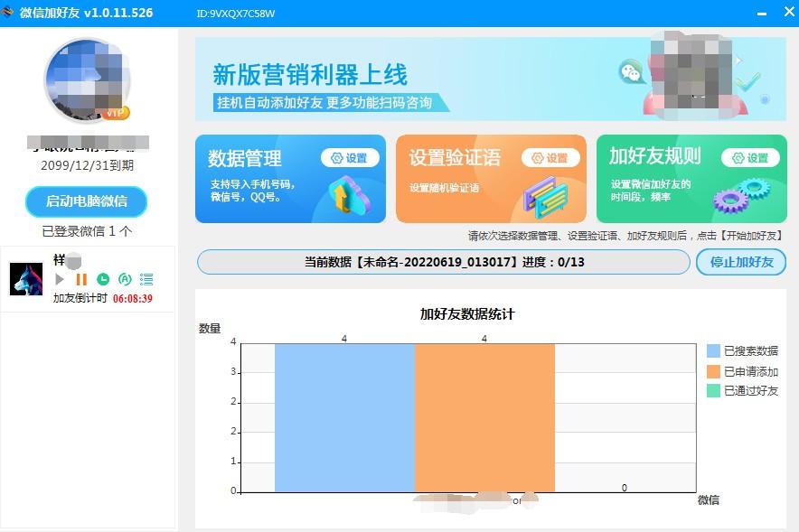Open the blue list icon in account row
This screenshot has width=799, height=532.
[146, 279]
